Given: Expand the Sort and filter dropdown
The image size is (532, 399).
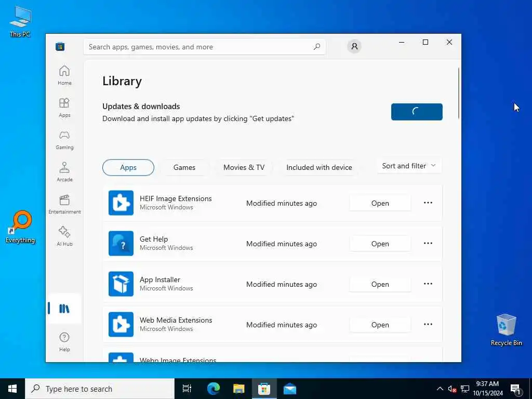Looking at the screenshot, I should click(409, 166).
